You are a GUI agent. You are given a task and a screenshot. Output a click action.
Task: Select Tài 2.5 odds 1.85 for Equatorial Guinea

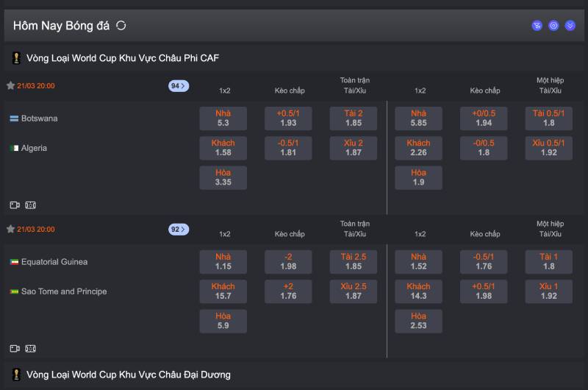click(354, 262)
